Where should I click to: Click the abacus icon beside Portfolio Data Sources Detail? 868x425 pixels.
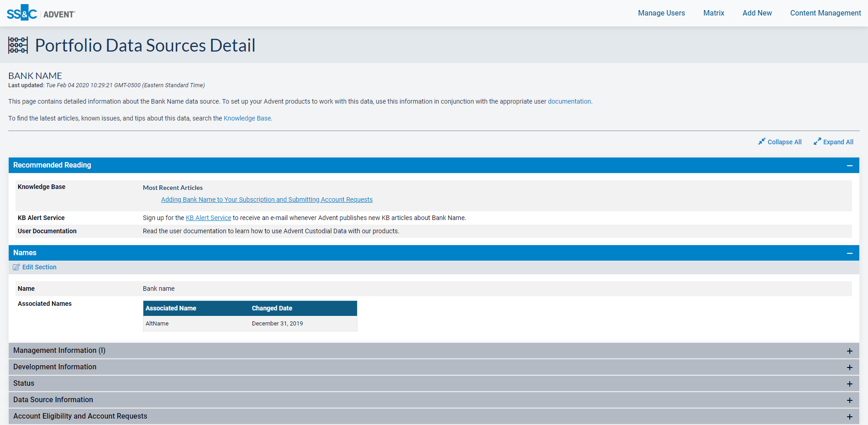[17, 45]
